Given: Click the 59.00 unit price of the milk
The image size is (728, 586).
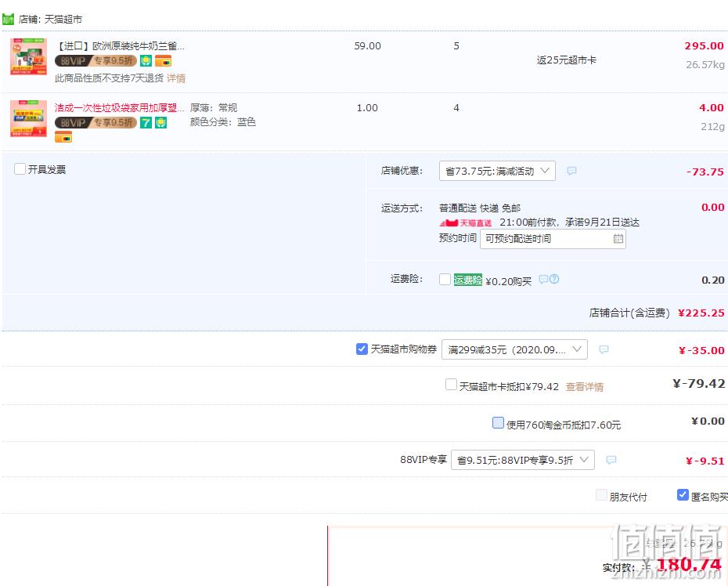Looking at the screenshot, I should tap(367, 46).
